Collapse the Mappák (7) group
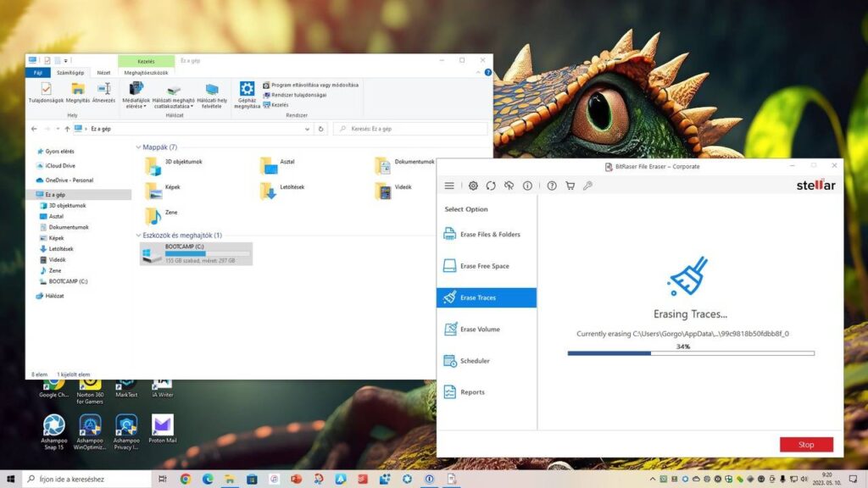 click(x=138, y=147)
